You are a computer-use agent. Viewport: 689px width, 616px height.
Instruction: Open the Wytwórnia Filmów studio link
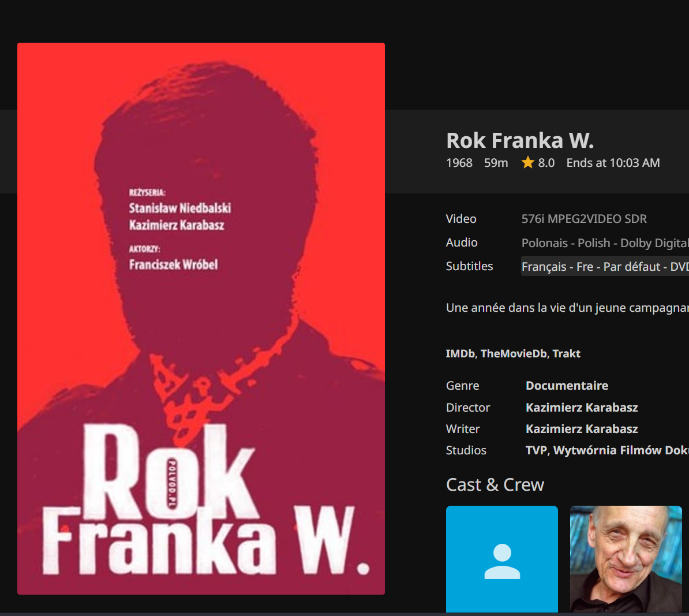621,450
